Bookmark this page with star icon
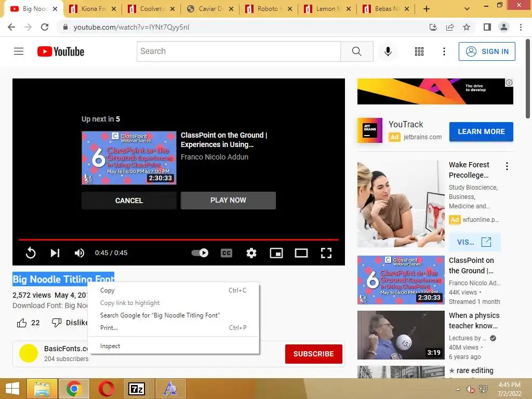Image resolution: width=532 pixels, height=399 pixels. click(467, 27)
